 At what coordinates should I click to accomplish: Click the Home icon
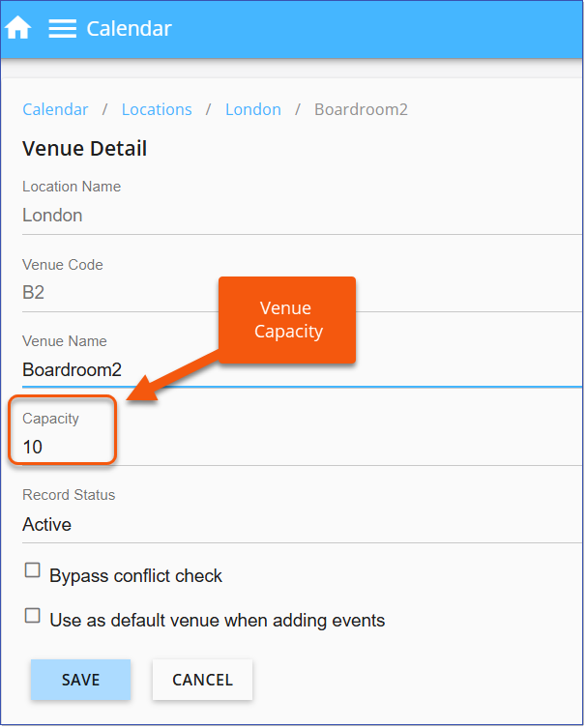pos(18,28)
